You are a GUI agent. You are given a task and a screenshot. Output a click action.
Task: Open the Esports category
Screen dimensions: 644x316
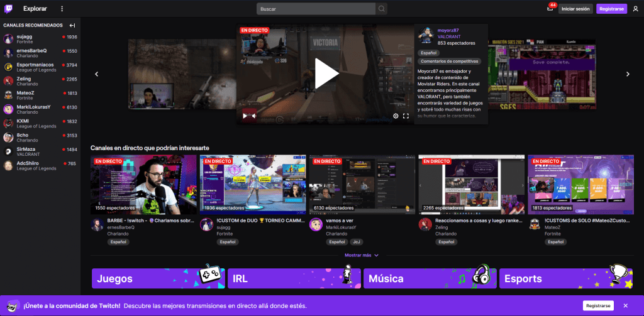(566, 279)
